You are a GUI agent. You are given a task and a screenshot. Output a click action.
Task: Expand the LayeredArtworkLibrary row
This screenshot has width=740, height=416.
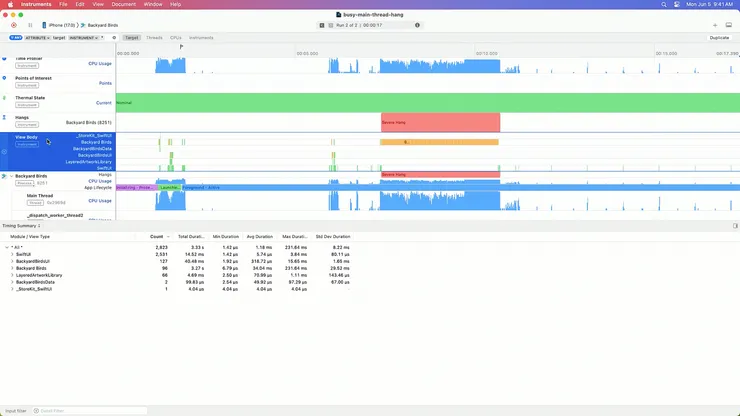(x=12, y=275)
